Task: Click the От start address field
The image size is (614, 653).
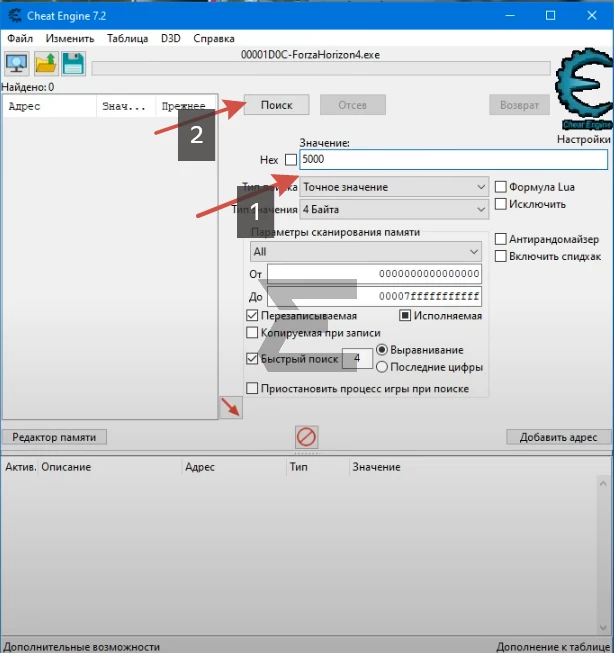Action: pos(374,274)
